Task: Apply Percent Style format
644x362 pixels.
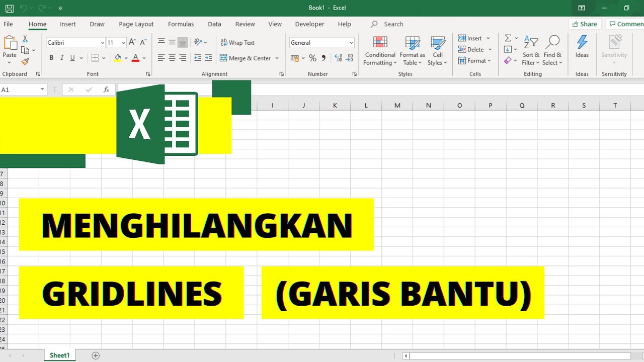Action: (x=312, y=58)
